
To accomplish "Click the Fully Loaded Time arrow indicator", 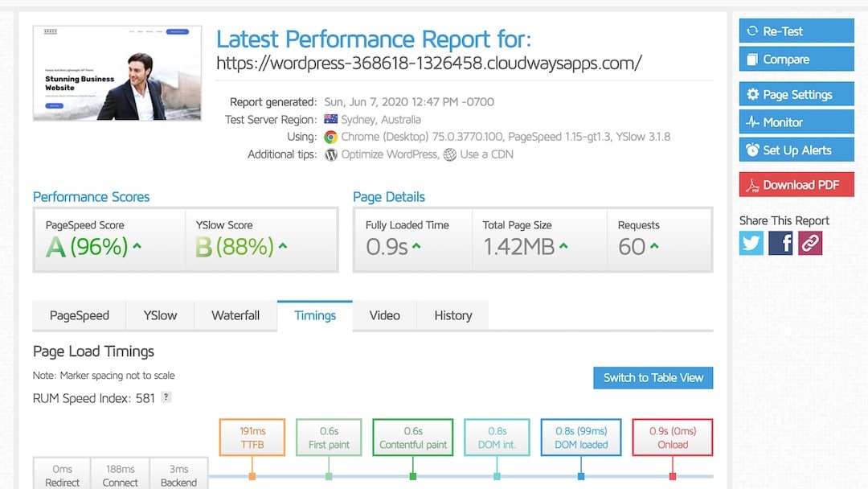I will [x=416, y=246].
